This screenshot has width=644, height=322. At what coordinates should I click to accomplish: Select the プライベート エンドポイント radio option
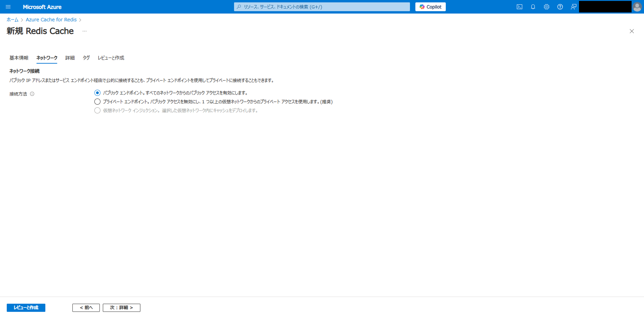(97, 102)
